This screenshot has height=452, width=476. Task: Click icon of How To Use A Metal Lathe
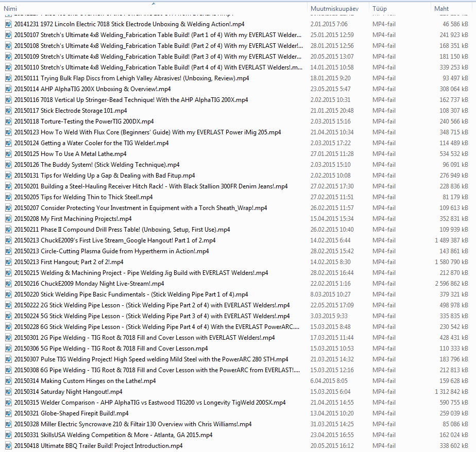8,154
